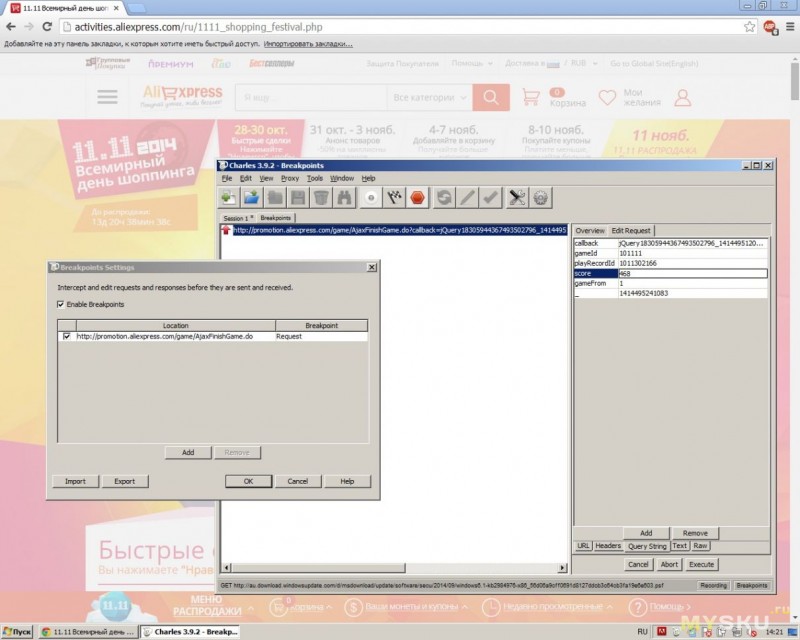
Task: Toggle the red hexagon Breakpoints icon
Action: (x=417, y=198)
